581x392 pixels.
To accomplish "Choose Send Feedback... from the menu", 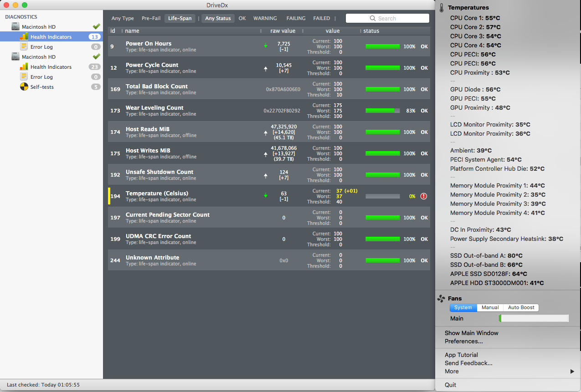I will point(468,363).
